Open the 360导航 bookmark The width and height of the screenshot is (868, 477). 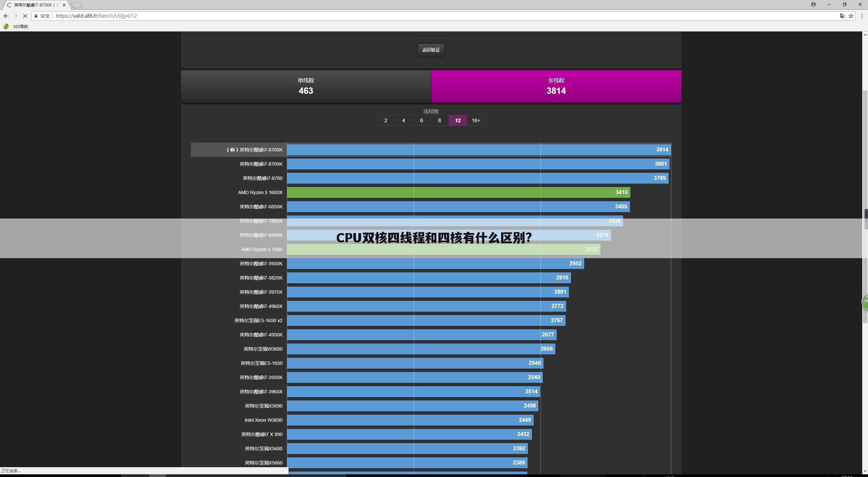point(16,26)
